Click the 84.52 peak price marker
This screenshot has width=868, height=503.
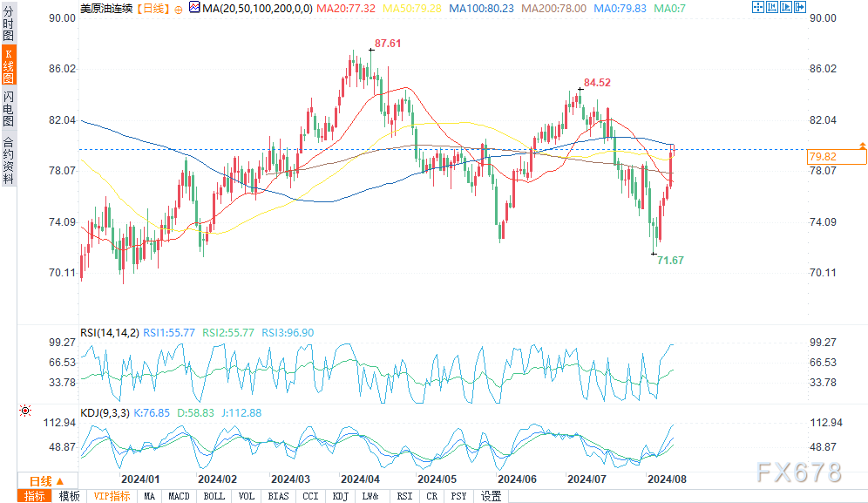(x=597, y=83)
